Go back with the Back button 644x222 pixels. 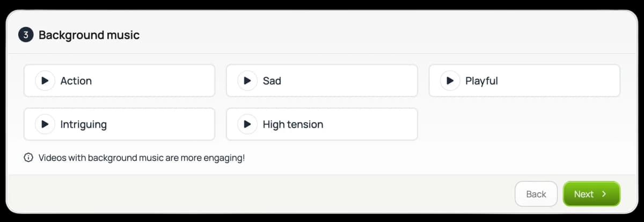click(x=536, y=194)
